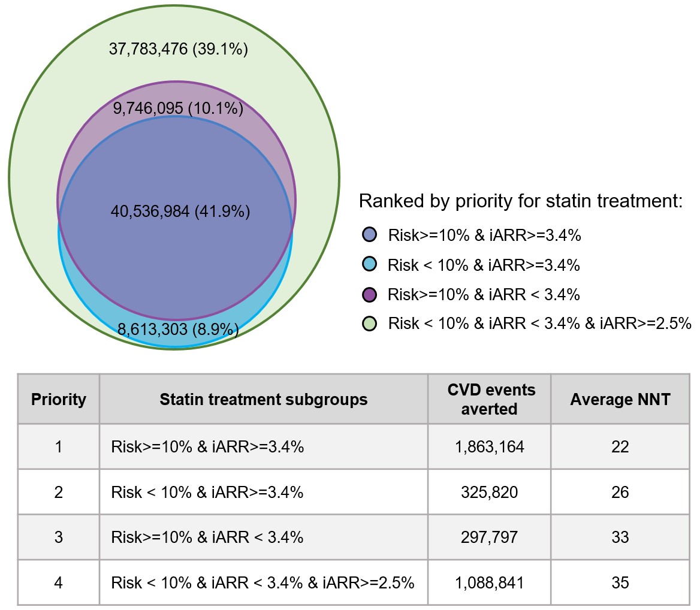Click the purple legend circle

[x=369, y=294]
